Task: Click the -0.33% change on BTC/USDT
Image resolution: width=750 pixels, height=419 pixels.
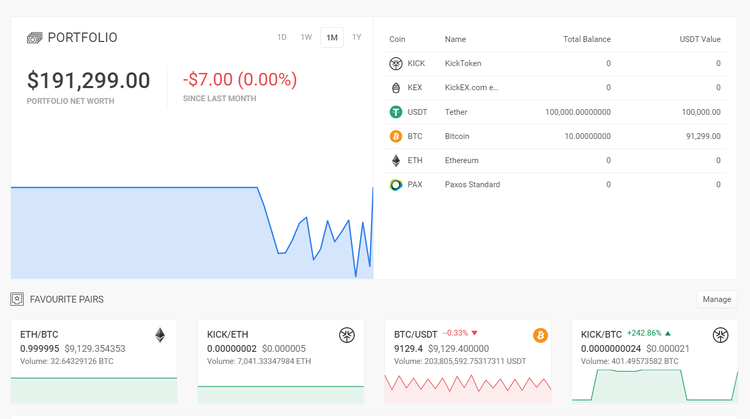Action: click(x=455, y=333)
